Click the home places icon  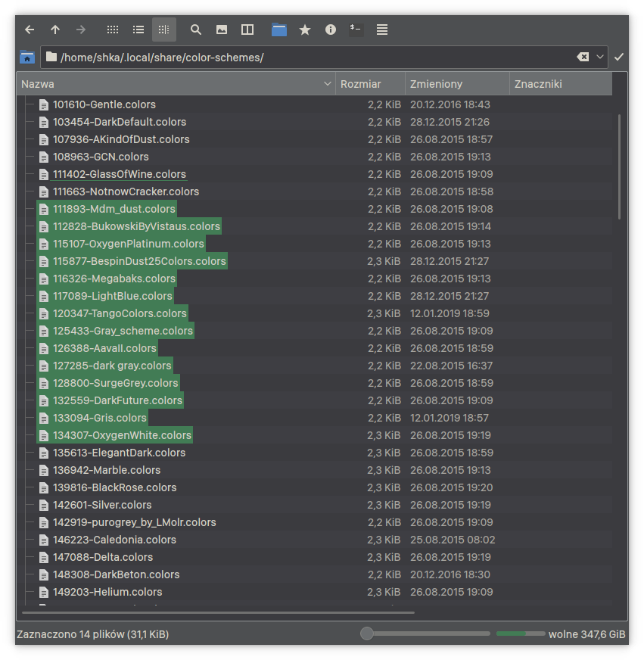pos(27,58)
